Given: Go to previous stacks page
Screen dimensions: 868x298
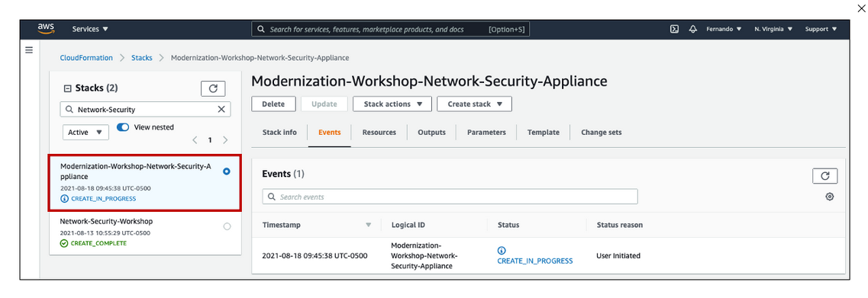Looking at the screenshot, I should coord(195,140).
